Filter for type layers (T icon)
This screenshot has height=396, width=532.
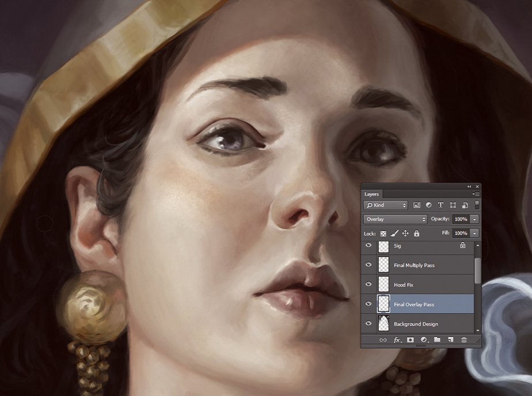coord(440,205)
